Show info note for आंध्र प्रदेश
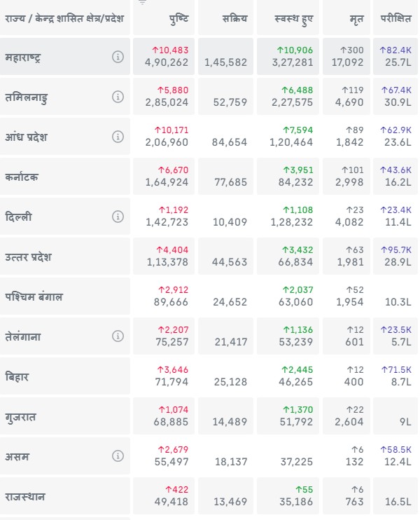This screenshot has width=420, height=520. click(x=118, y=137)
